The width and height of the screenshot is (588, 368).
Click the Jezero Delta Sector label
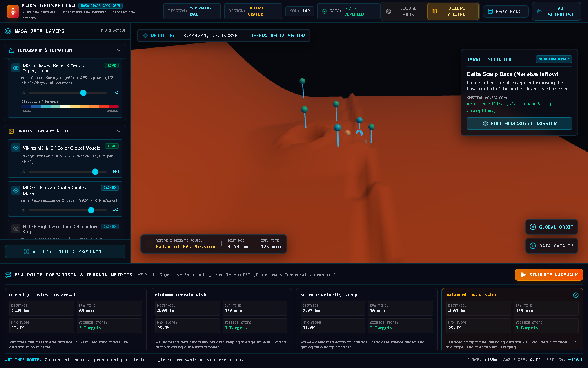tap(278, 36)
